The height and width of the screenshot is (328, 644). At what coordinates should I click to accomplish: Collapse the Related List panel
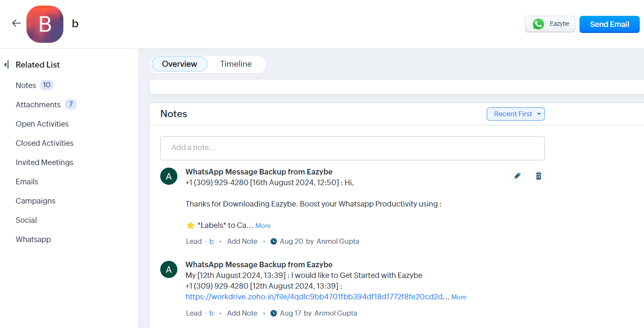coord(6,64)
